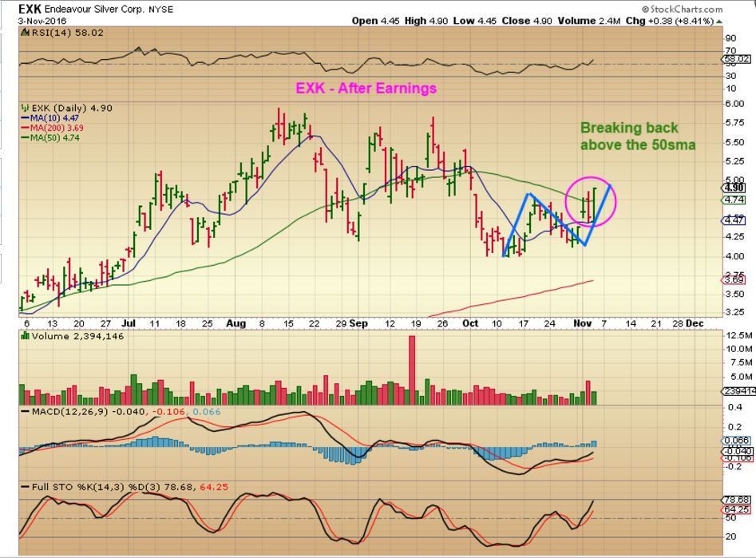Click the 0.066 MACD histogram value tag on right
756x558 pixels.
click(x=737, y=441)
